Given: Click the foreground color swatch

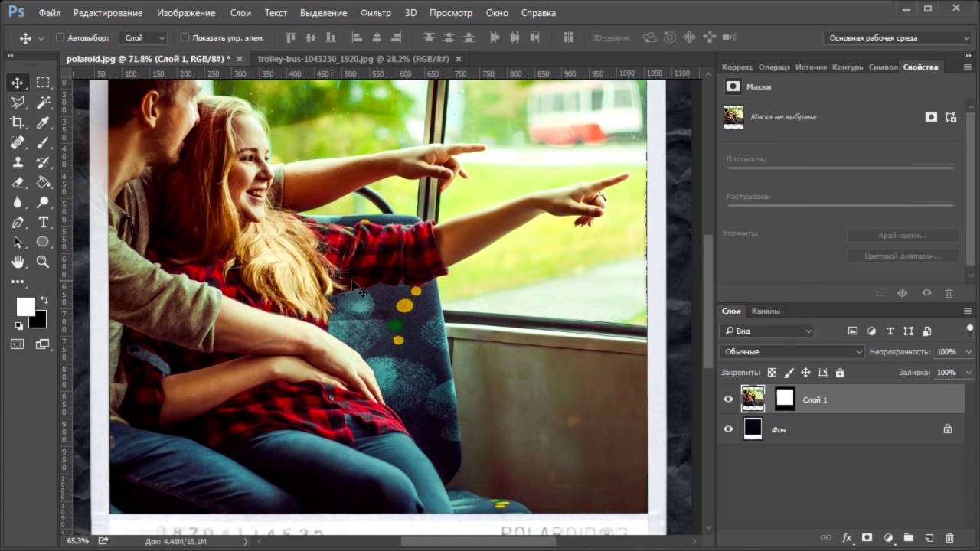Looking at the screenshot, I should click(25, 307).
